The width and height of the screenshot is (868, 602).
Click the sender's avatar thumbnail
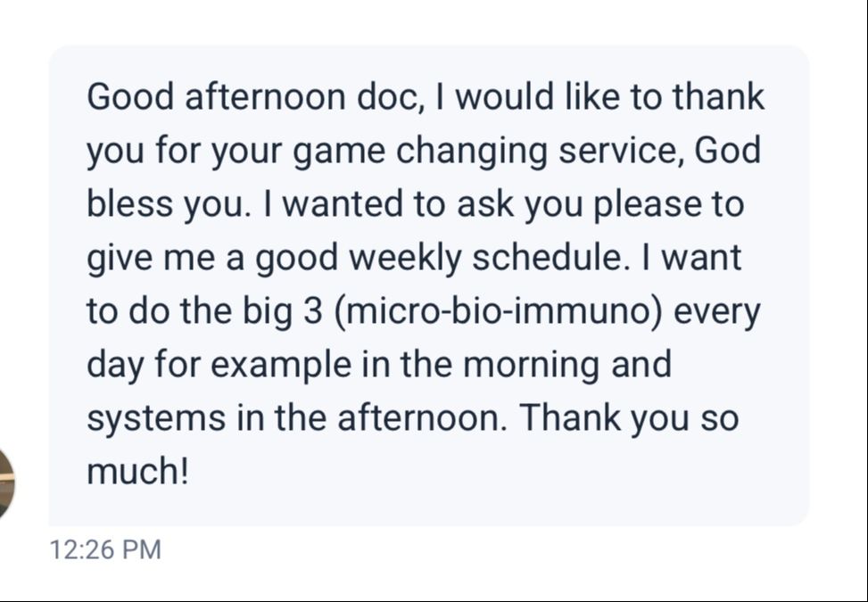point(7,483)
